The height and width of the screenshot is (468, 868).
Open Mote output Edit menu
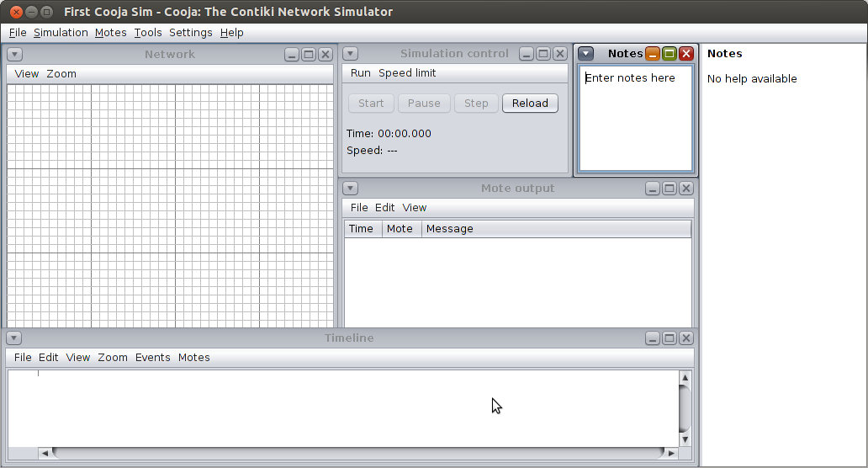click(x=384, y=208)
